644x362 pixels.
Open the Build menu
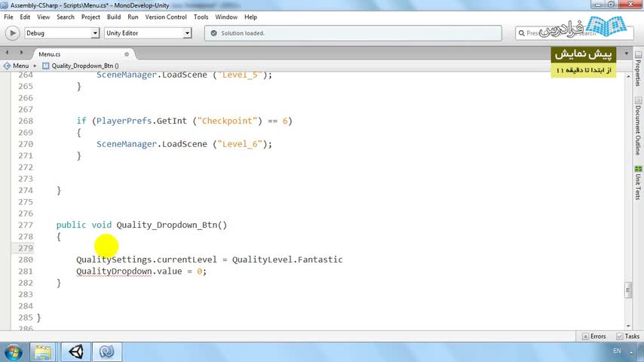click(114, 17)
